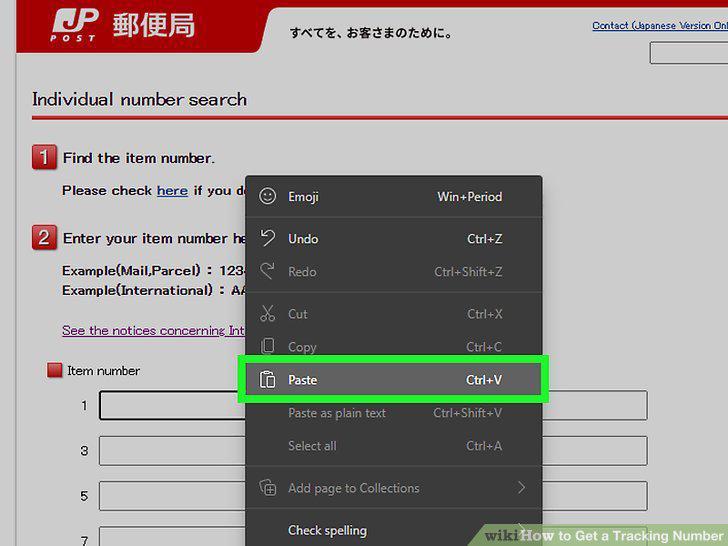
Task: Open the Check spelling menu entry
Action: [393, 530]
